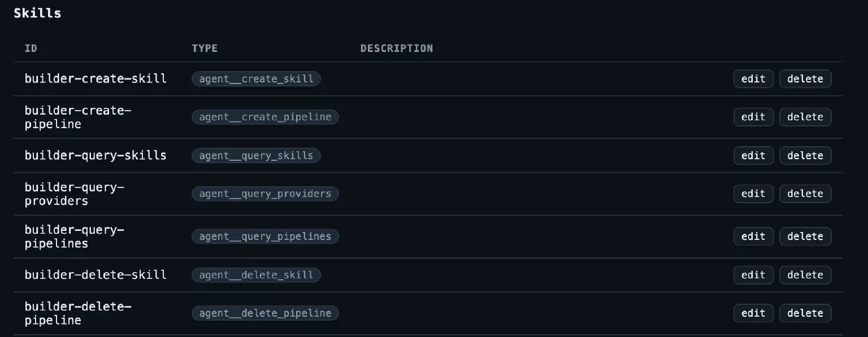Click the ID column header
The width and height of the screenshot is (868, 337).
click(31, 49)
